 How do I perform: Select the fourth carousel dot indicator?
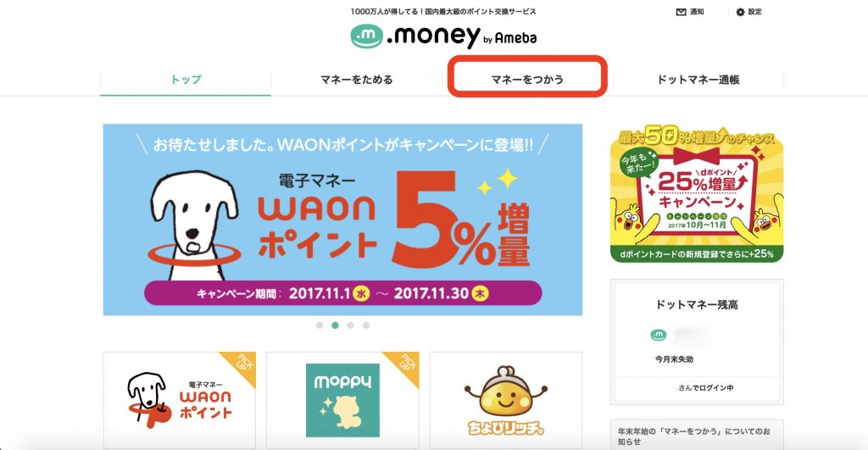pos(366,325)
